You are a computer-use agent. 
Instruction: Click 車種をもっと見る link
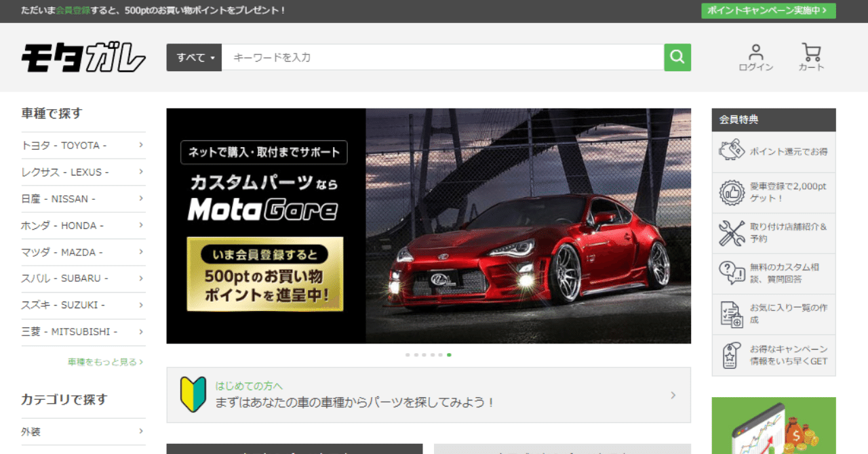[x=105, y=362]
